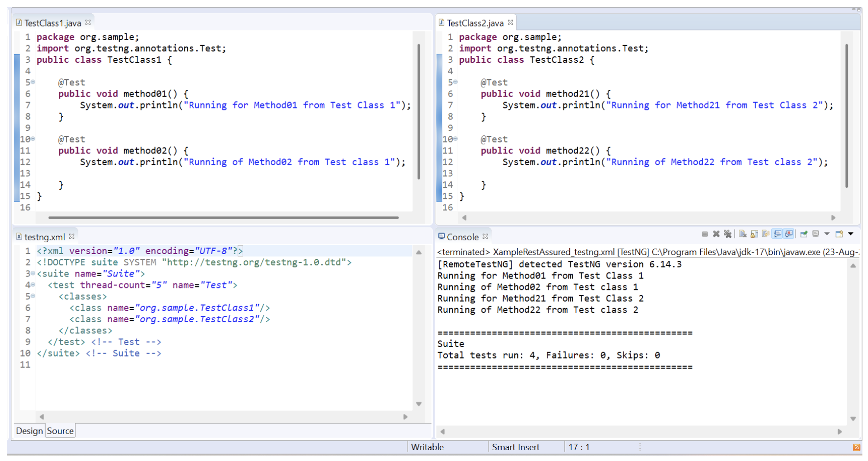Switch to the Design tab in testng.xml
This screenshot has height=461, width=868.
29,431
